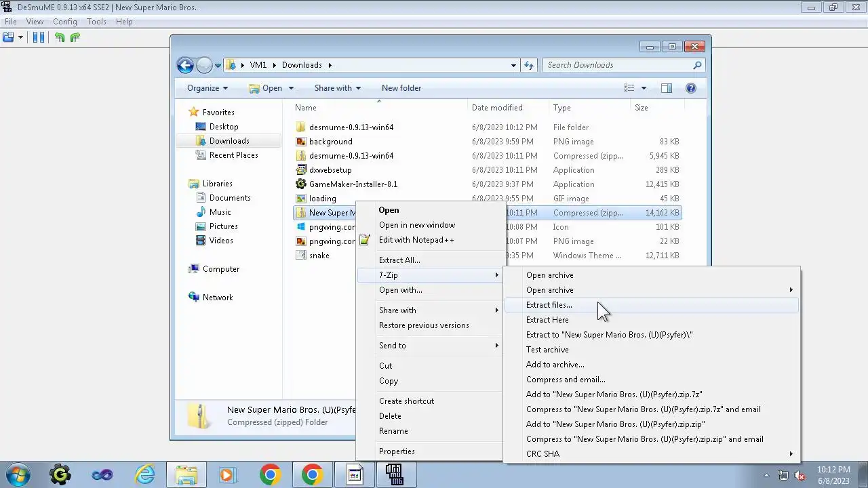
Task: Select Computer in the navigation pane
Action: [x=221, y=269]
